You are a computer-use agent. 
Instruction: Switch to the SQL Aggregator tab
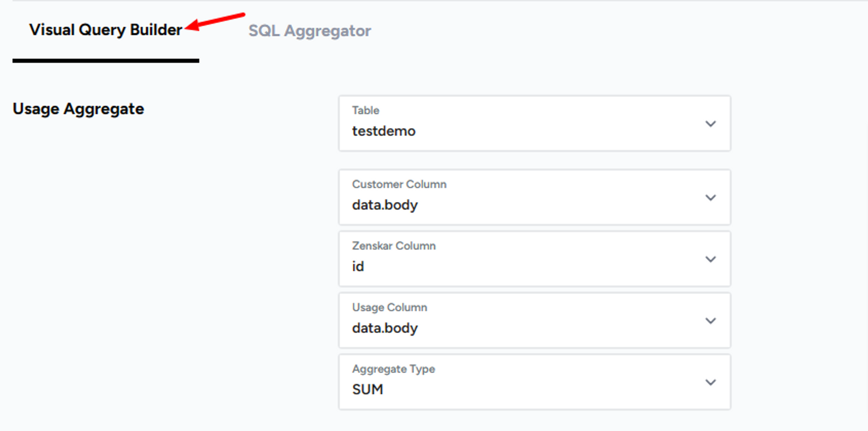pos(309,31)
